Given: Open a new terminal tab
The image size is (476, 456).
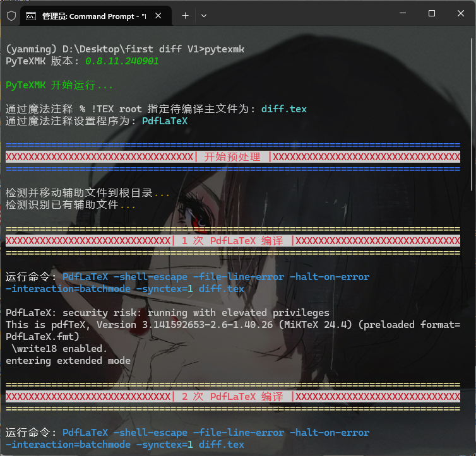Looking at the screenshot, I should point(185,16).
